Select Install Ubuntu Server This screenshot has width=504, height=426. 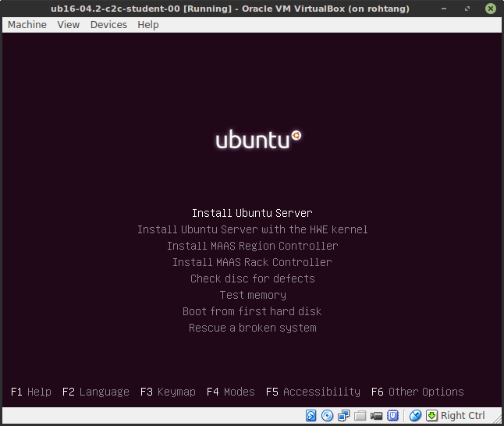coord(252,213)
